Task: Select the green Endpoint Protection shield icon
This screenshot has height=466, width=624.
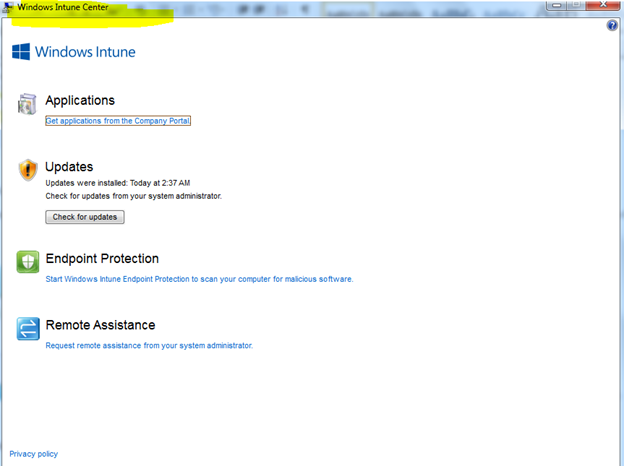Action: click(x=28, y=262)
